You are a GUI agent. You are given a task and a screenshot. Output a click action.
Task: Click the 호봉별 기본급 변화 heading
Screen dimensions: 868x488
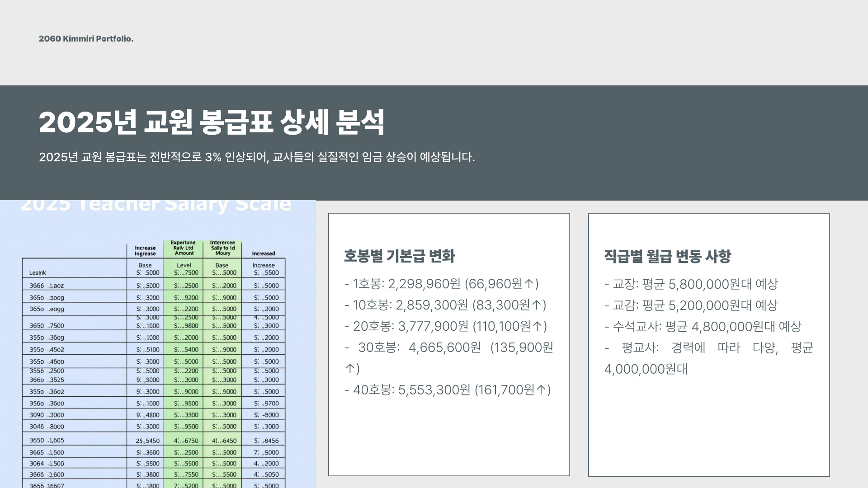(x=399, y=256)
